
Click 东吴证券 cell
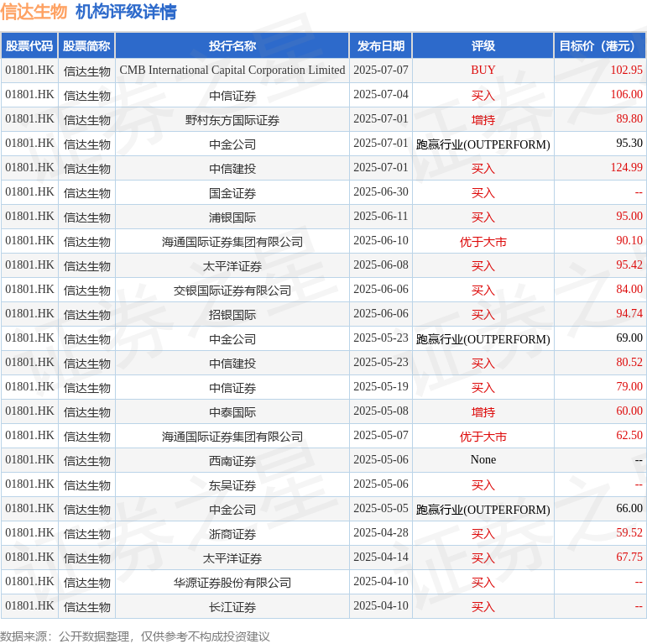[232, 485]
